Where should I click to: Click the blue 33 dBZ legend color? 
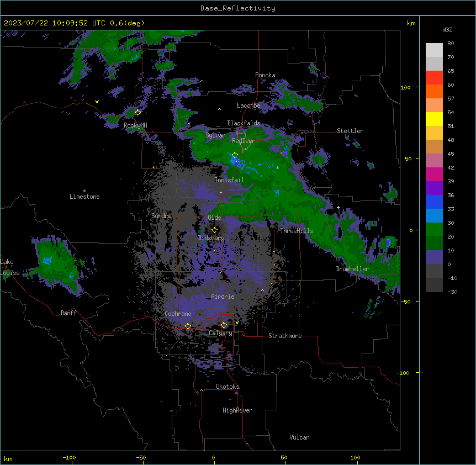[434, 202]
